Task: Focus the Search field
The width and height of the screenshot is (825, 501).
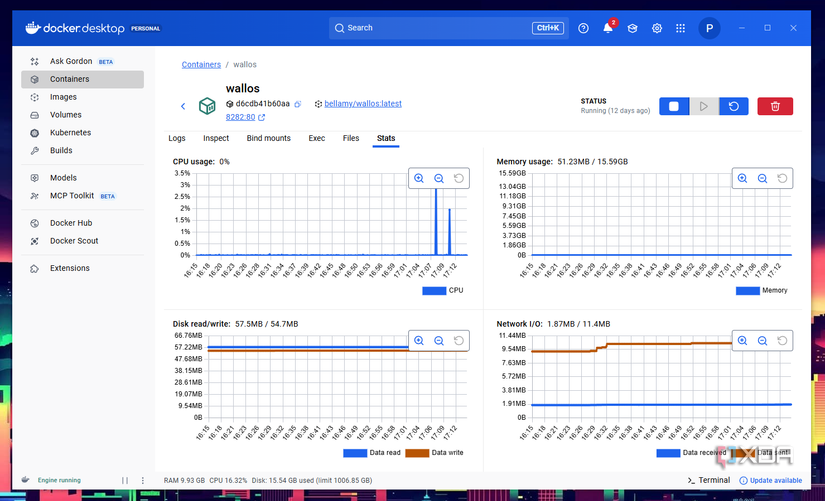Action: click(x=449, y=28)
